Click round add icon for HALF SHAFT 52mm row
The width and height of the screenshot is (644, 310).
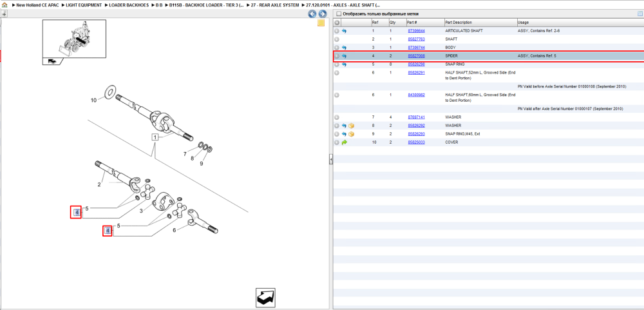click(337, 73)
